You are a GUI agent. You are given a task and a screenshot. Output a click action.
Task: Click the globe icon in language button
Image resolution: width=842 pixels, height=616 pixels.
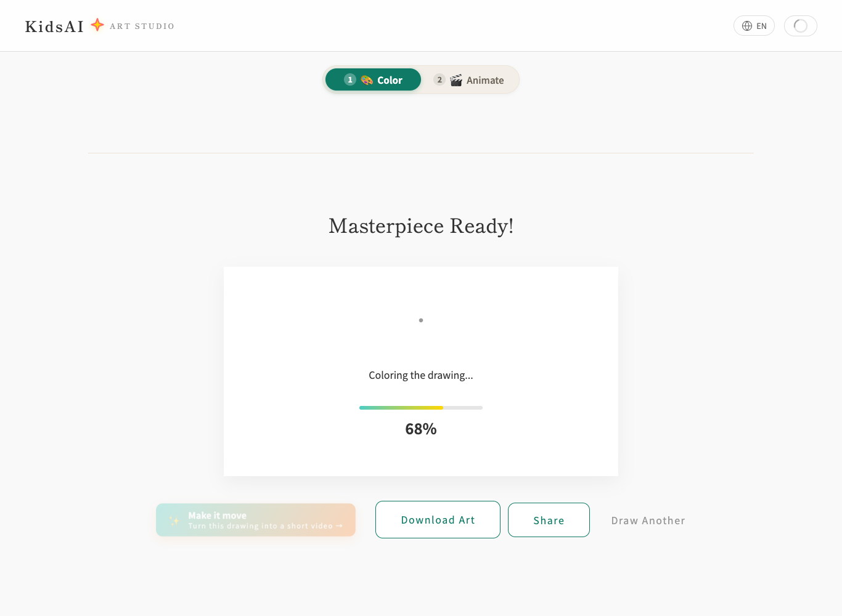(x=747, y=26)
